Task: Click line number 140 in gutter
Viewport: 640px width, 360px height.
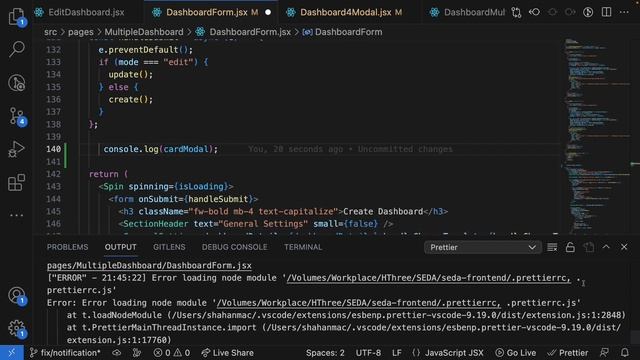Action: point(53,149)
